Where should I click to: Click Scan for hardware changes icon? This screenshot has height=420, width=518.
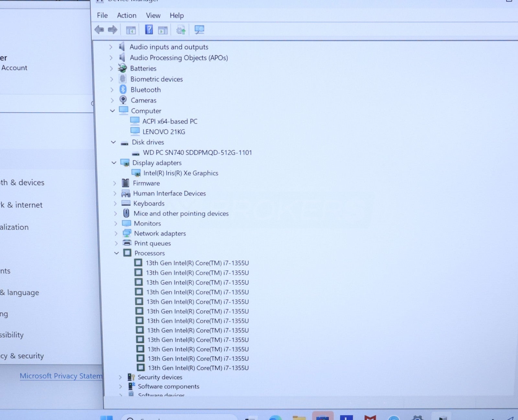click(x=199, y=30)
